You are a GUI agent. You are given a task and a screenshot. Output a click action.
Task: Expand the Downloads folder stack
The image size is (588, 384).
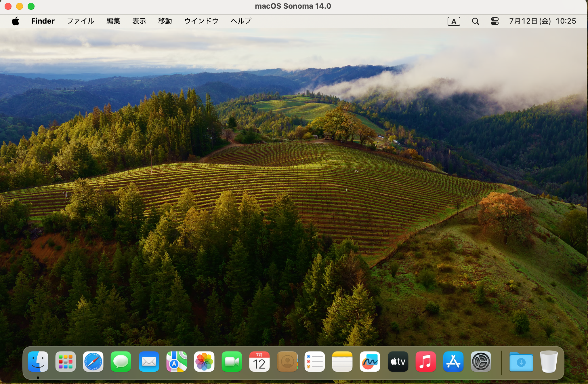pos(521,362)
